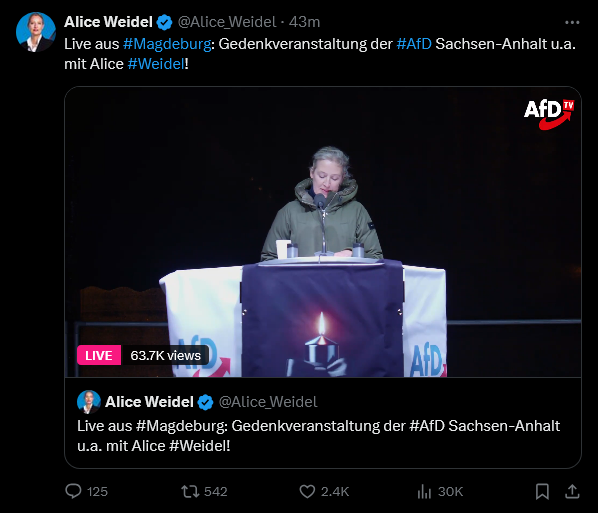Open the reply icon showing 125 comments
Image resolution: width=598 pixels, height=513 pixels.
coord(73,491)
